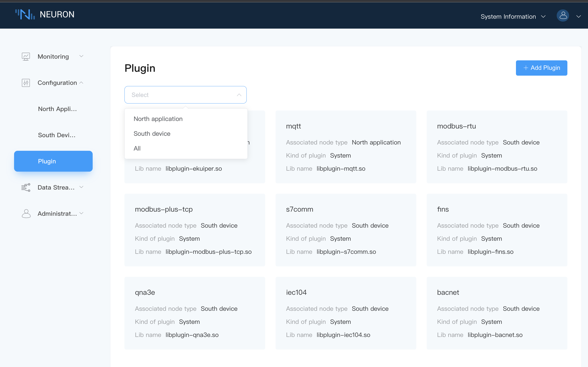Click Add Plugin button
588x367 pixels.
542,68
